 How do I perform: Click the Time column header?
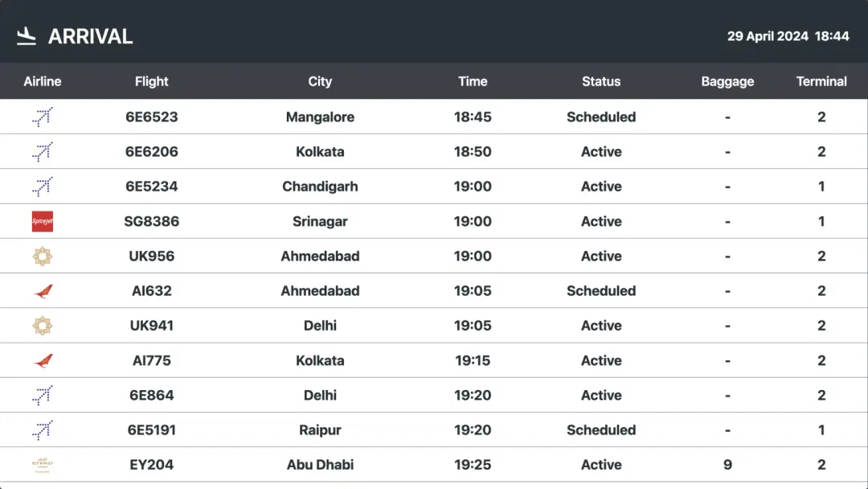pos(473,81)
